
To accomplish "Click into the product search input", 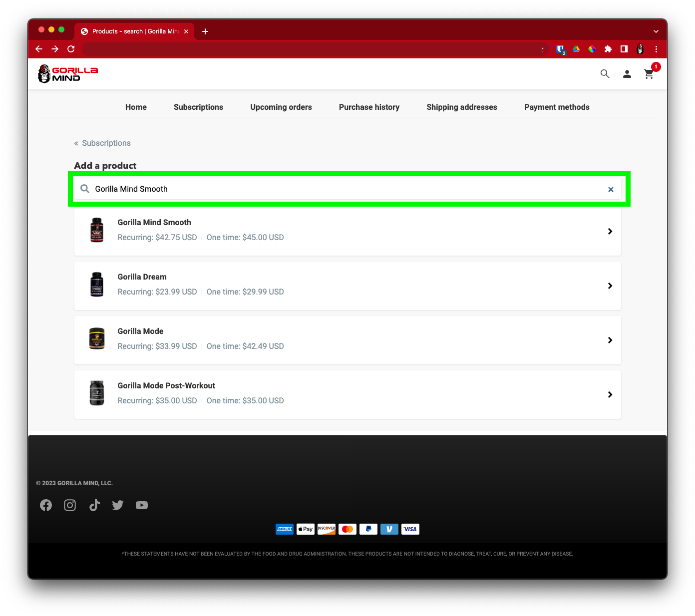I will (x=345, y=189).
